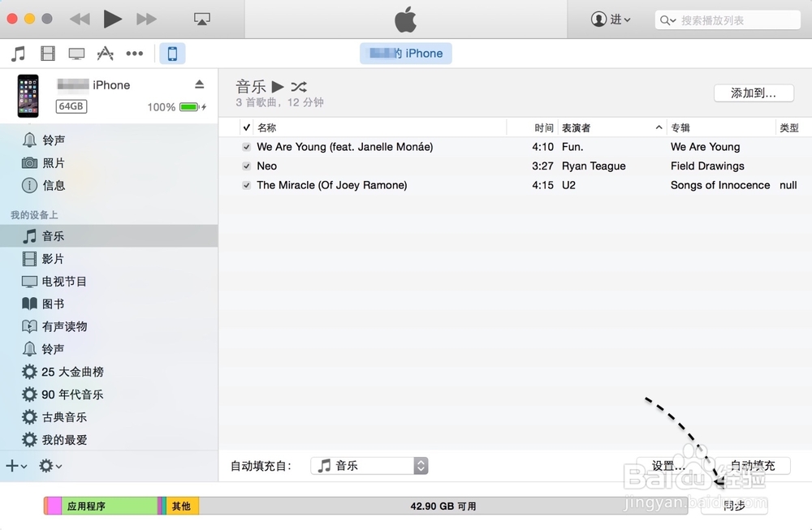Click the 64GB capacity label
This screenshot has height=530, width=812.
click(71, 106)
